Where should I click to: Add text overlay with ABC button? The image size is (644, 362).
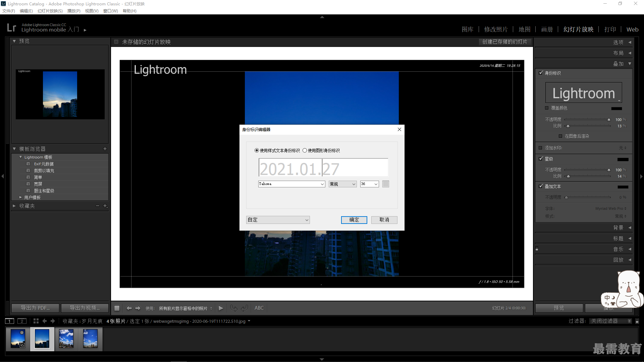[259, 308]
